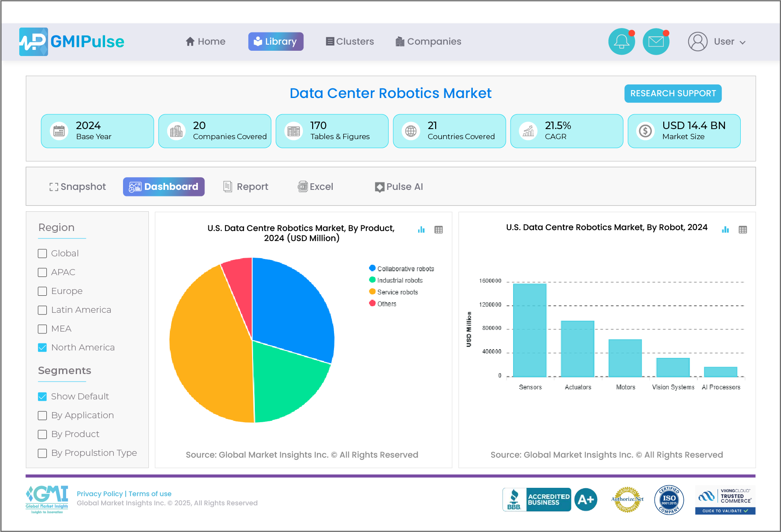
Task: Enable the Global region checkbox
Action: [x=42, y=253]
